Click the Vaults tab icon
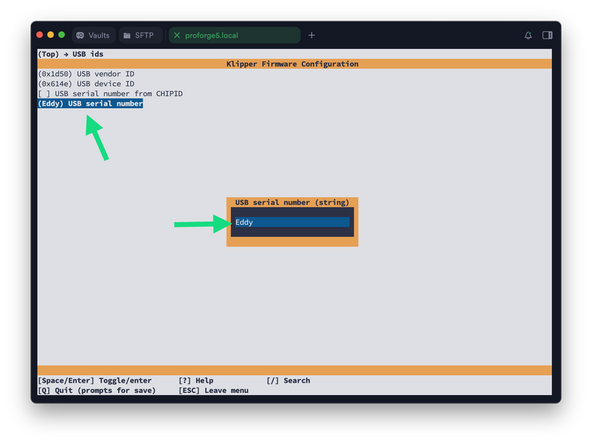Image resolution: width=592 pixels, height=444 pixels. tap(80, 35)
